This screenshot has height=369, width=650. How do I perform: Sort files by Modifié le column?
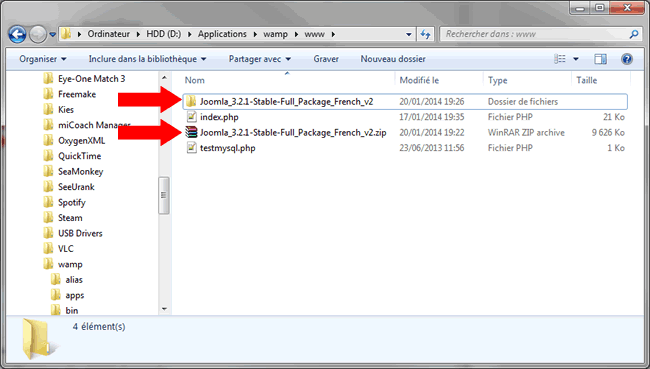coord(439,80)
